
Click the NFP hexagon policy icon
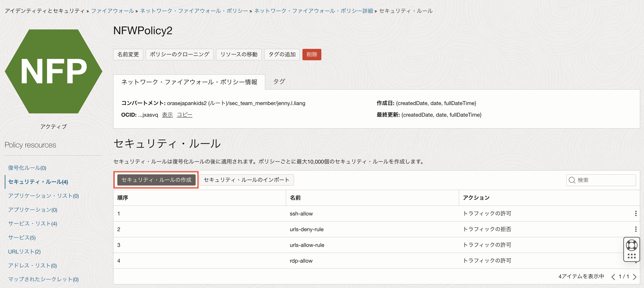(x=54, y=71)
